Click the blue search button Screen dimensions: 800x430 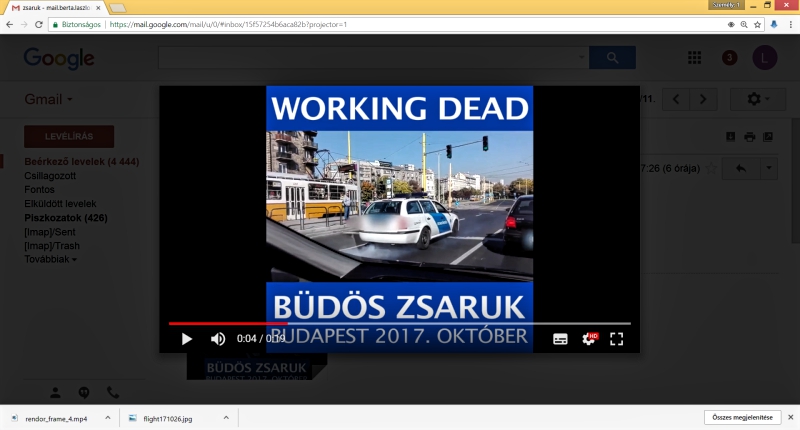[612, 58]
